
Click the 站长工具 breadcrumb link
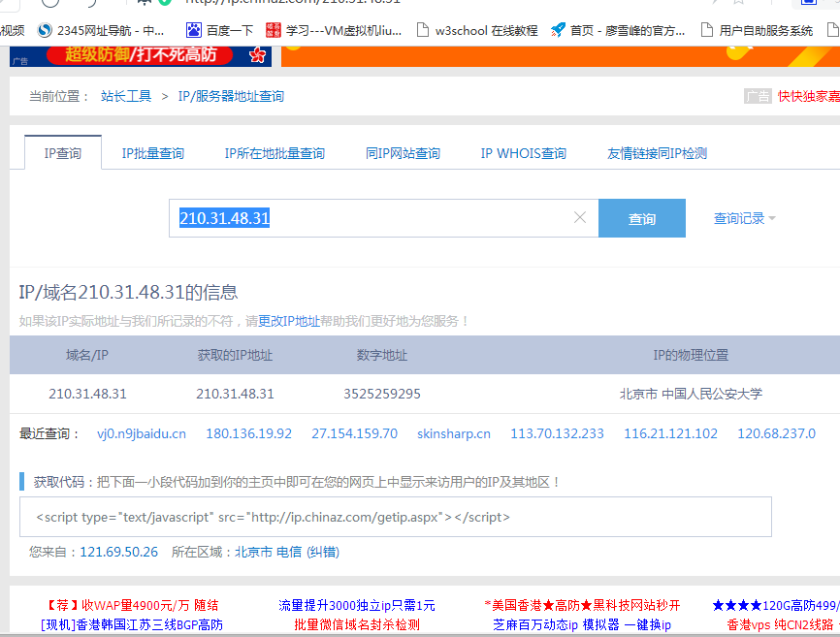coord(126,96)
